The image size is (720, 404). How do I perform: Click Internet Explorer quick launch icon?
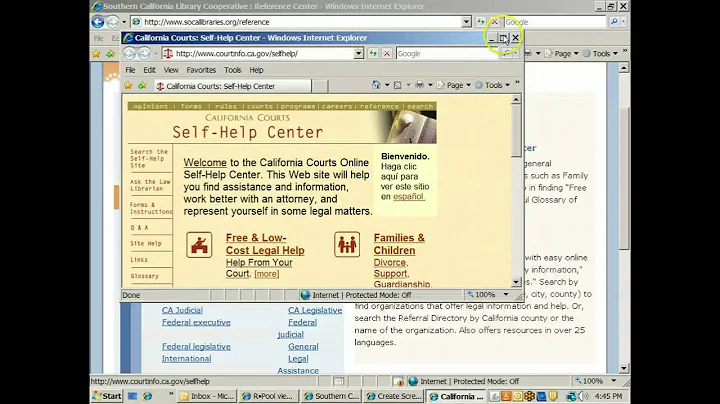point(147,396)
